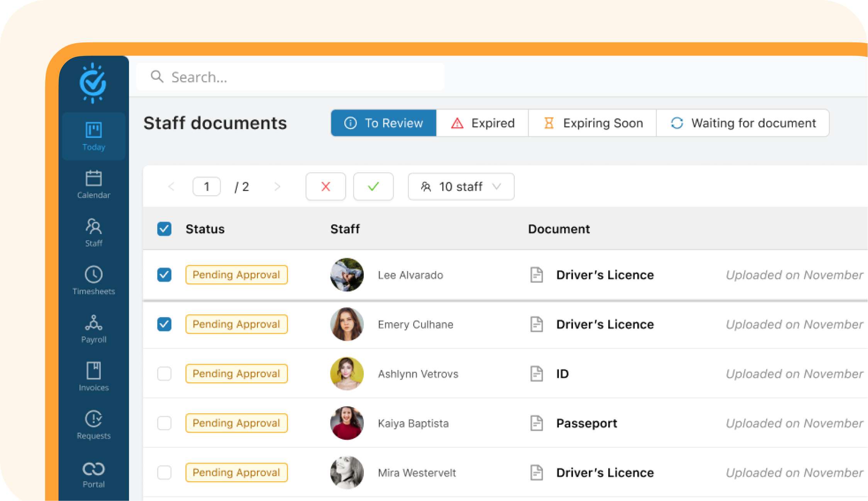Viewport: 868px width, 501px height.
Task: Click the Pending Approval badge for Kaiya Baptista
Action: tap(236, 423)
